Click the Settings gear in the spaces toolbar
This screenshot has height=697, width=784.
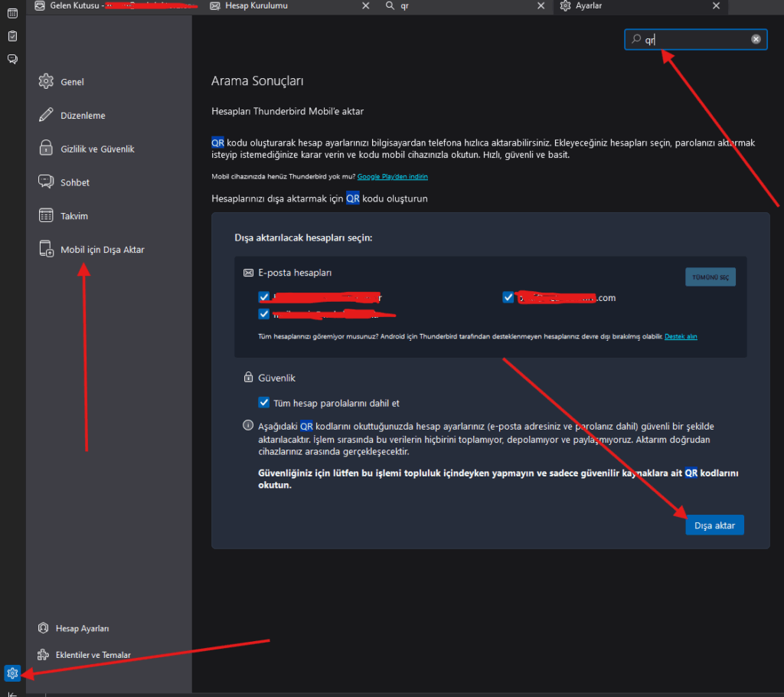click(12, 673)
